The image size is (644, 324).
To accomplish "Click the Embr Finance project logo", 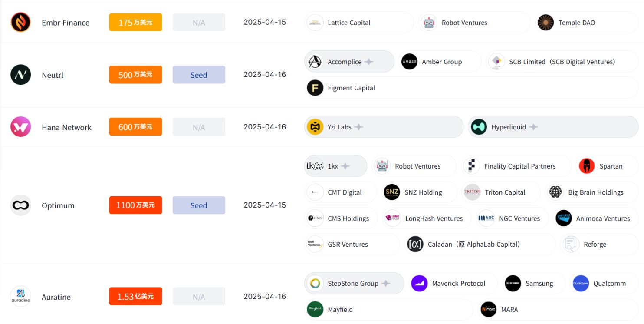I will [20, 22].
